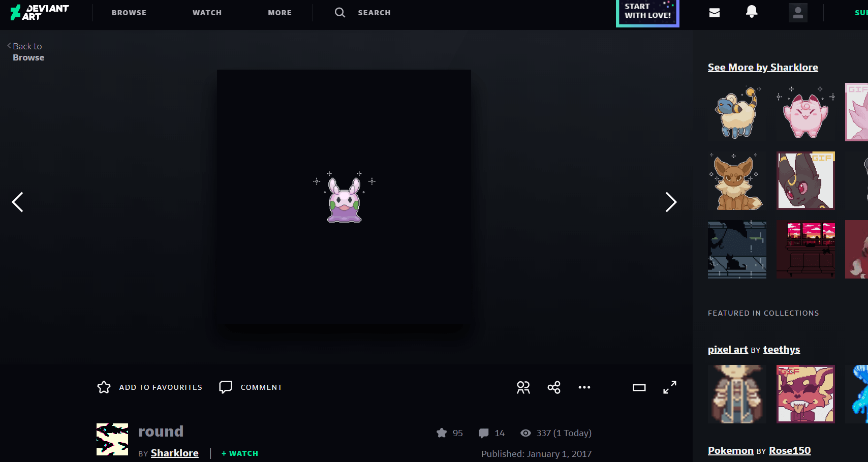The width and height of the screenshot is (868, 462).
Task: Open the dark cat window scene thumbnail
Action: coord(737,249)
